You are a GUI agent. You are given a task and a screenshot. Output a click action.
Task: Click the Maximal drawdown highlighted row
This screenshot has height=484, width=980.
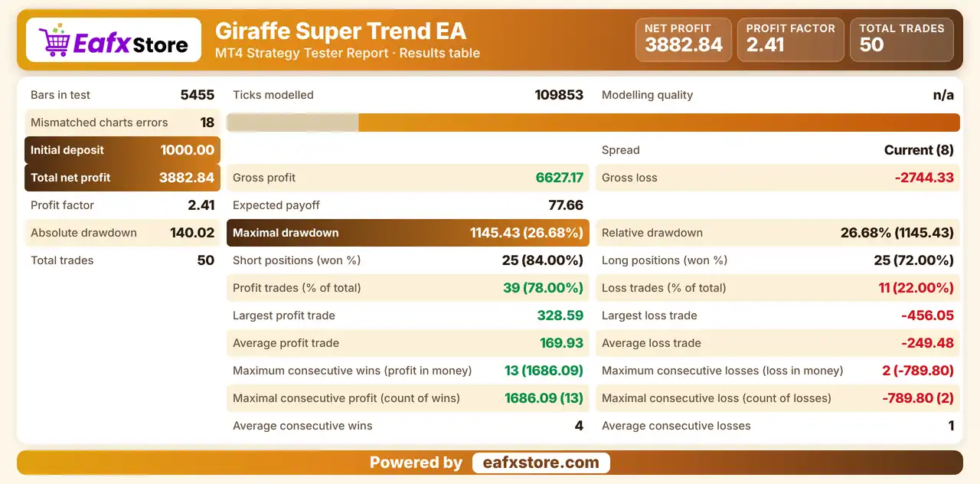click(408, 233)
